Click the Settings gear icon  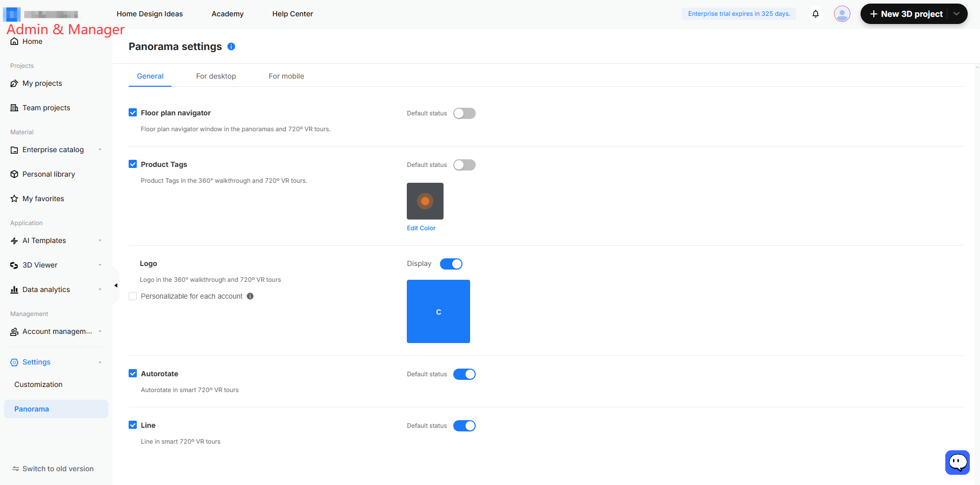14,362
